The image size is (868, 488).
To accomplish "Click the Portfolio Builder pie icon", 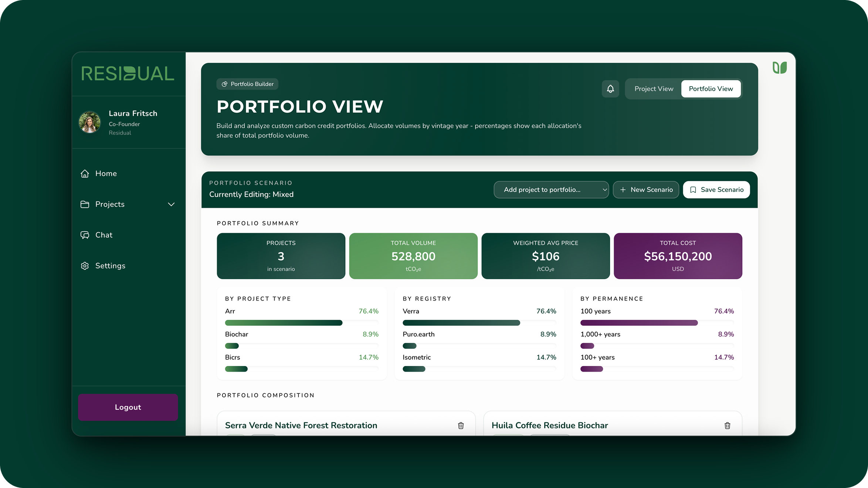I will [224, 84].
